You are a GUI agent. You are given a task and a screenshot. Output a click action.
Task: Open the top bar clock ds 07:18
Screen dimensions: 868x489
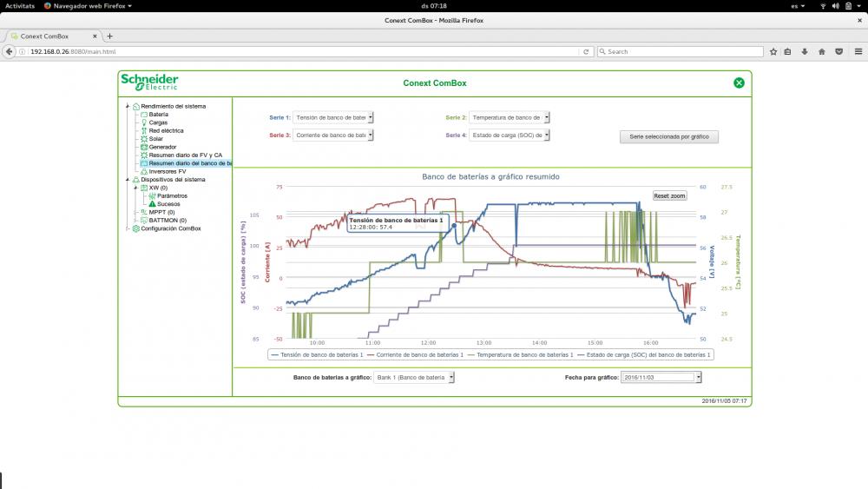click(434, 5)
